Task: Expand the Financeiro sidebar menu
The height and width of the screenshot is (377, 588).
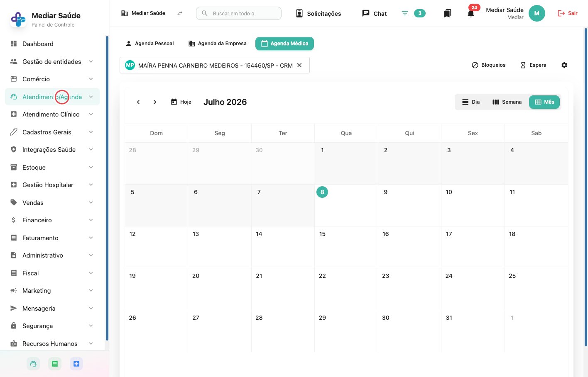Action: pyautogui.click(x=52, y=220)
